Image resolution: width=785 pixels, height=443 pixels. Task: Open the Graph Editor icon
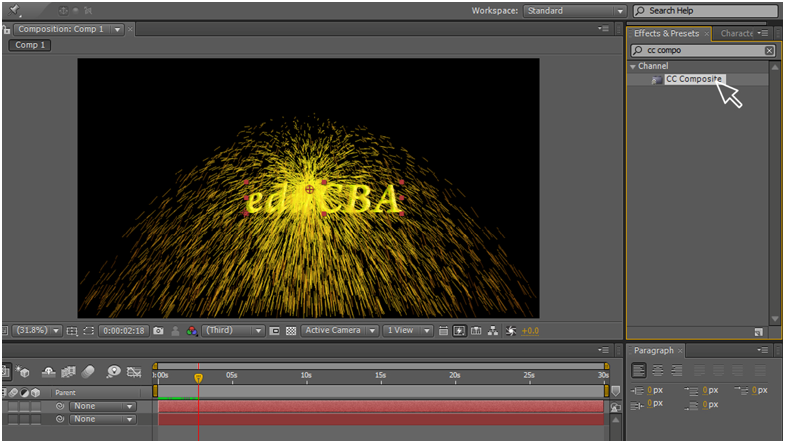point(134,371)
